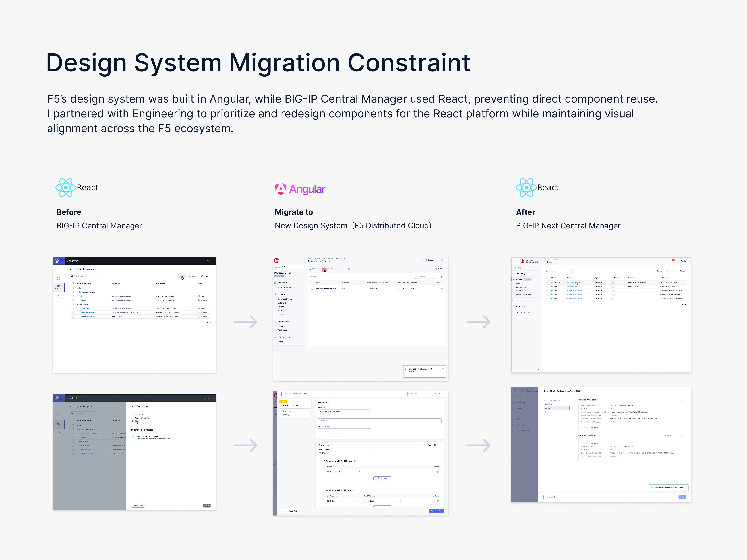This screenshot has width=747, height=560.
Task: Click the app grid icon beside Central Manager logo
Action: 515,261
